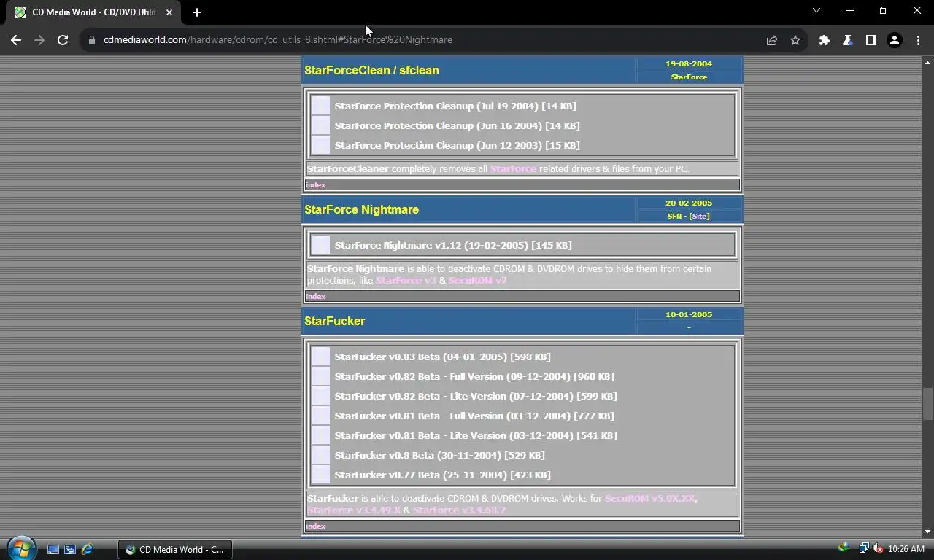Download StarFucker v0.82 Beta Full Version
The image size is (934, 560).
[474, 376]
